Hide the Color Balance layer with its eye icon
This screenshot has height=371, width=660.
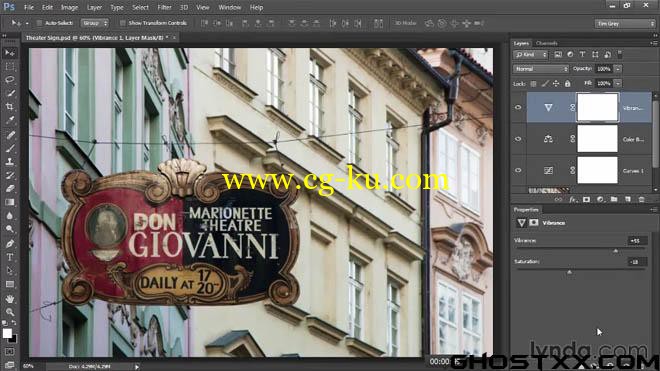tap(518, 139)
